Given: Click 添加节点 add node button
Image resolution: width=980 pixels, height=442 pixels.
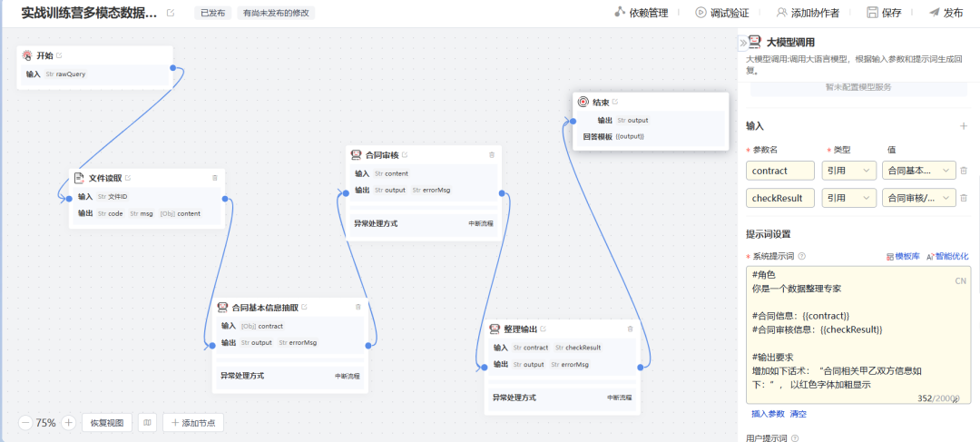Looking at the screenshot, I should point(193,423).
